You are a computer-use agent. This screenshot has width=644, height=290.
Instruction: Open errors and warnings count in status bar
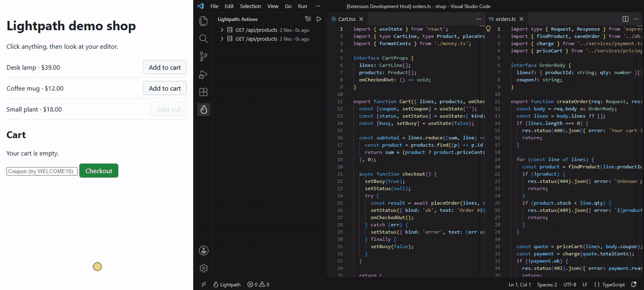[258, 284]
